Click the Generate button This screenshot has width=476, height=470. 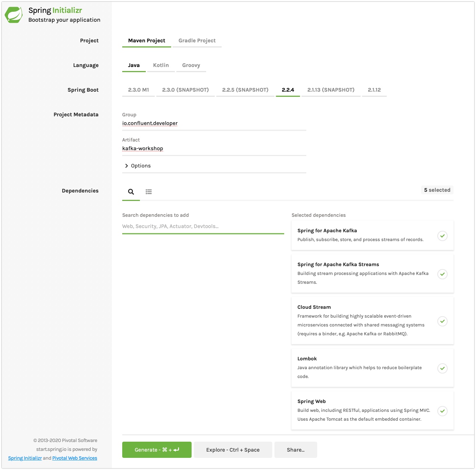(x=157, y=450)
